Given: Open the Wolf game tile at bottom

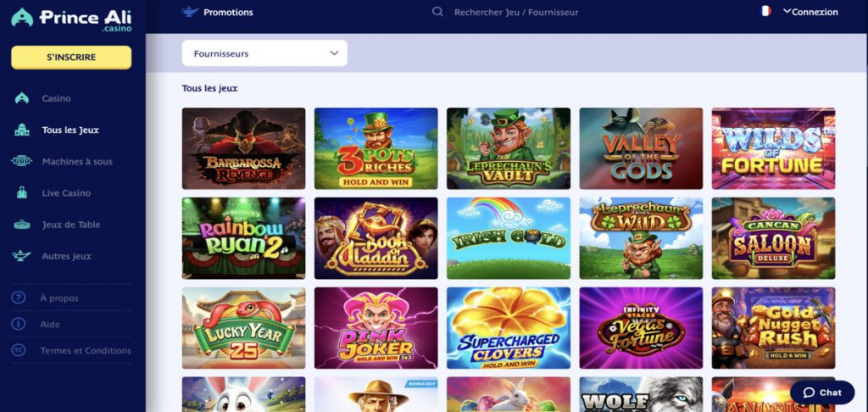Looking at the screenshot, I should point(641,394).
